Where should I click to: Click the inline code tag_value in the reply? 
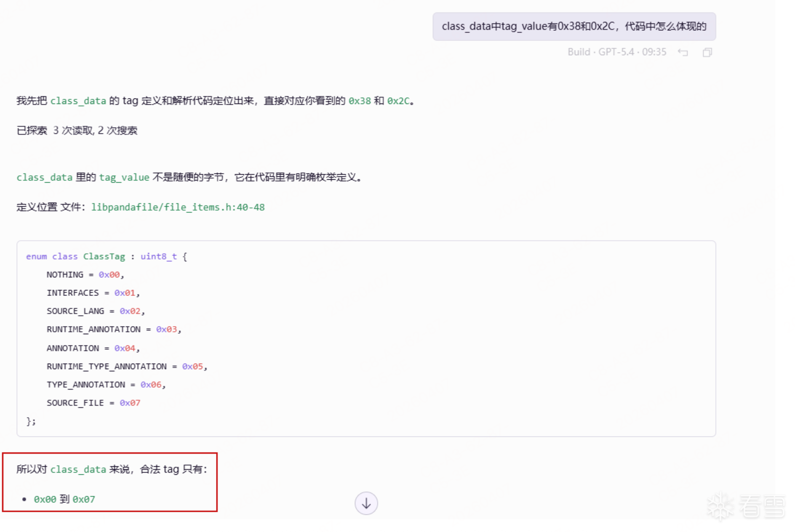click(x=124, y=177)
